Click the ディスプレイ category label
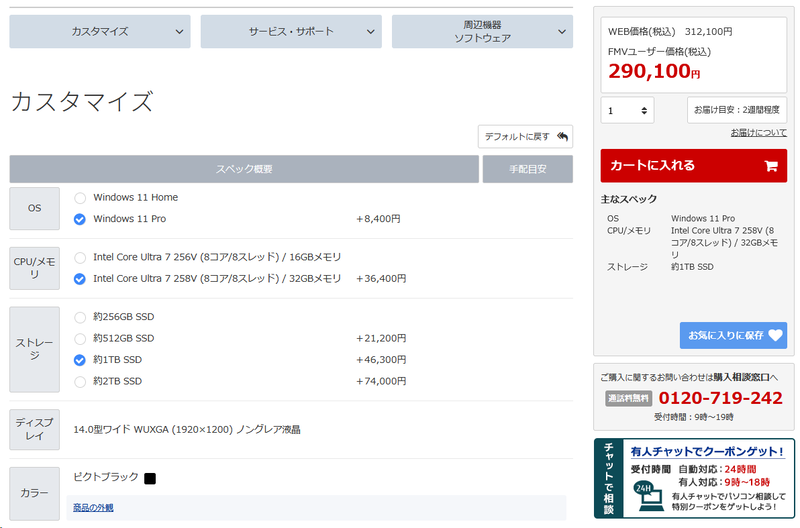The image size is (800, 528). point(35,429)
